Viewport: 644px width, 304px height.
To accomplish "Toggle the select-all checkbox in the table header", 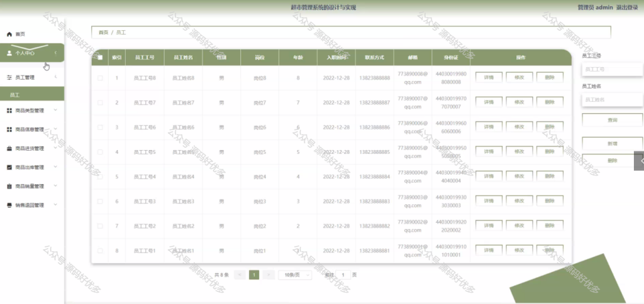I will click(100, 57).
